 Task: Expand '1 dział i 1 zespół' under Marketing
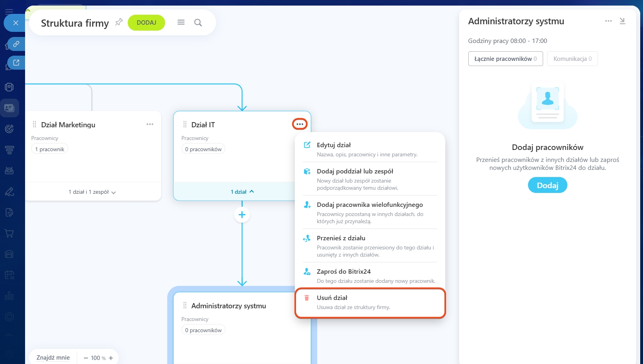[92, 192]
